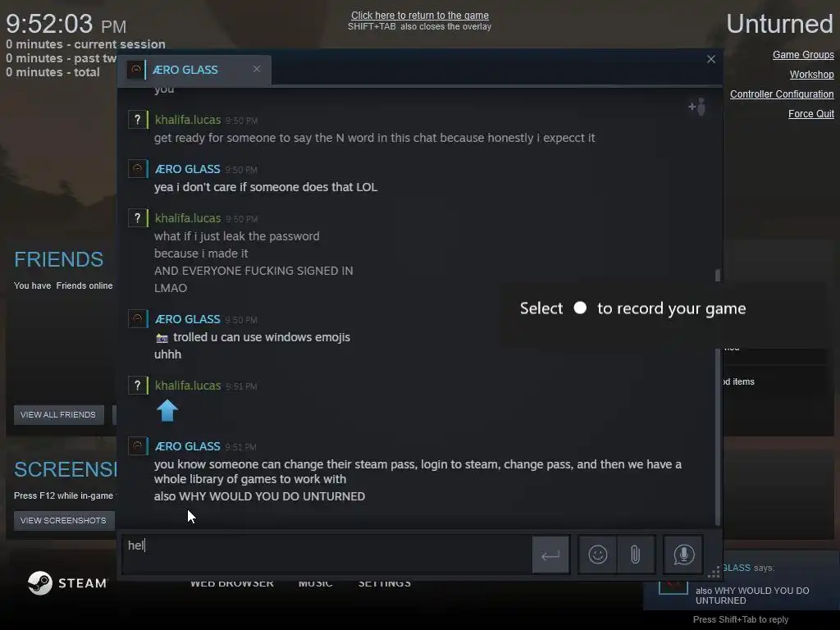Click the ÆRO GLASS avatar in the chat tab
840x630 pixels.
click(135, 70)
